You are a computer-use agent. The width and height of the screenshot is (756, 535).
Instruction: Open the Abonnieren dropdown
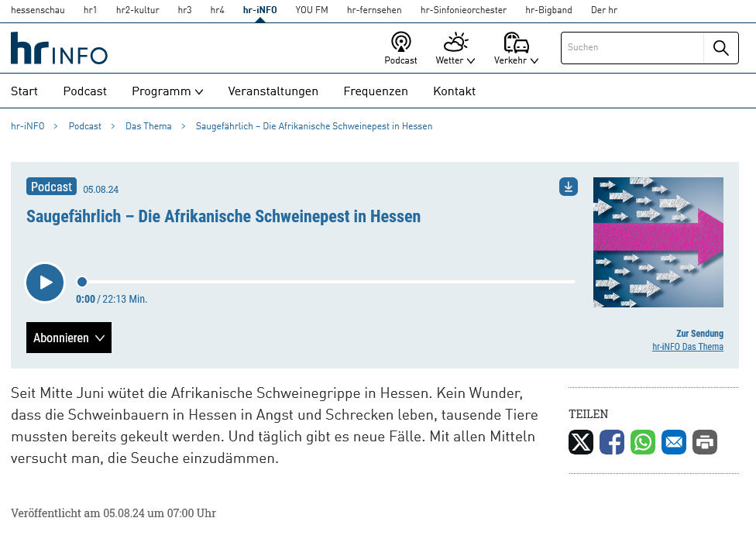pos(69,338)
